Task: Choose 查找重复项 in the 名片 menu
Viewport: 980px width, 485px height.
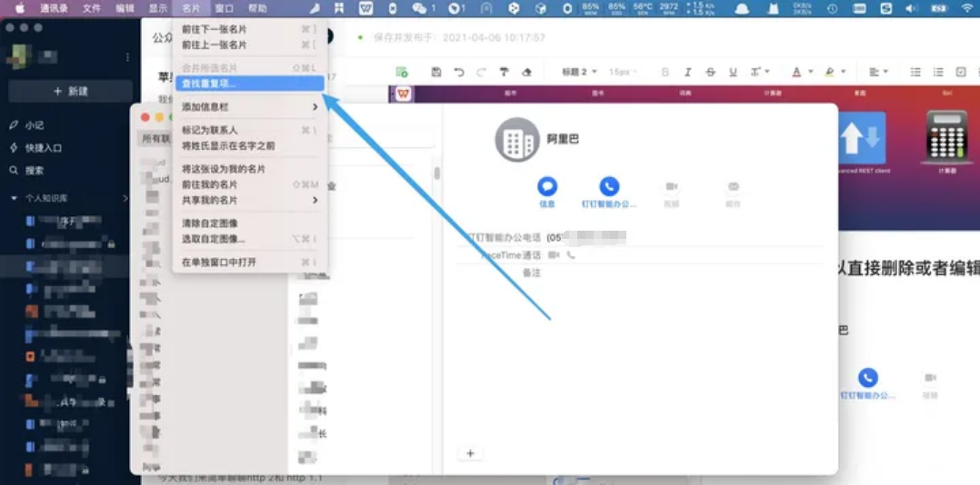Action: 249,84
